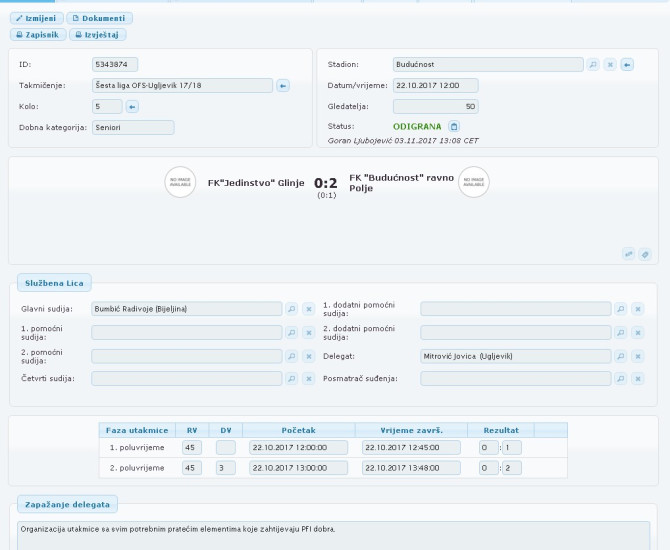Print the Zapisnik record

coord(38,34)
